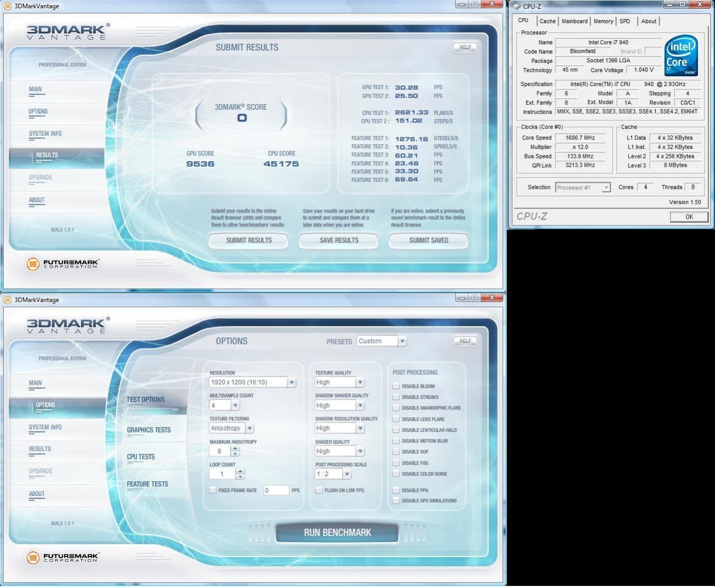This screenshot has height=588, width=715.
Task: Click Run Benchmark button
Action: tap(337, 532)
